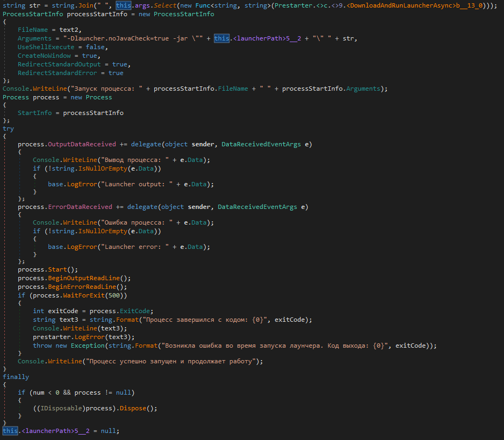
Task: Click processStartInfo.FileName property in WriteLine call
Action: (233, 89)
